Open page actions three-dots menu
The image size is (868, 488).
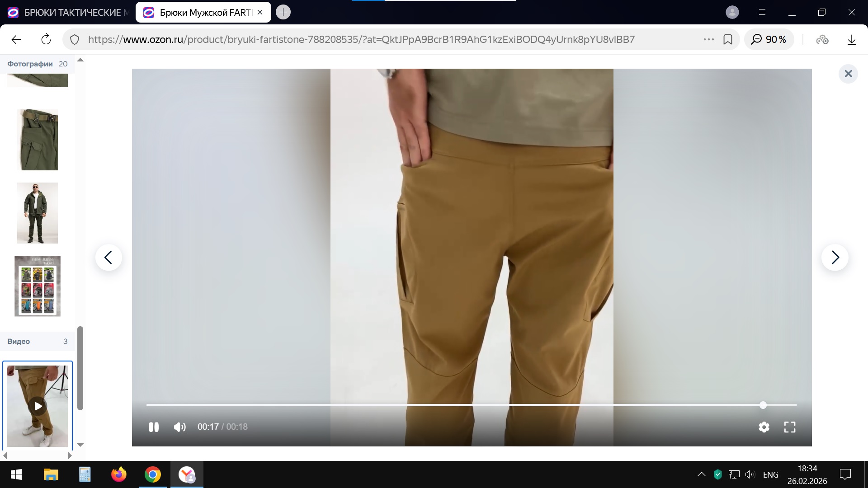pyautogui.click(x=708, y=40)
